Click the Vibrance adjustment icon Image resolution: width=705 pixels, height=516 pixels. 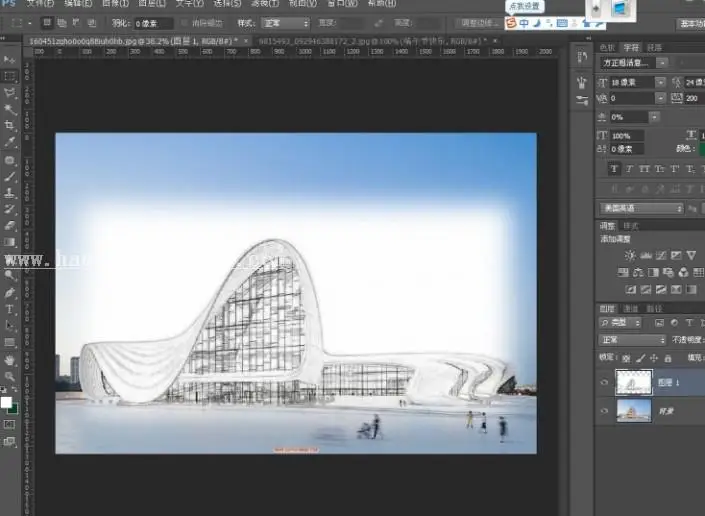(692, 255)
